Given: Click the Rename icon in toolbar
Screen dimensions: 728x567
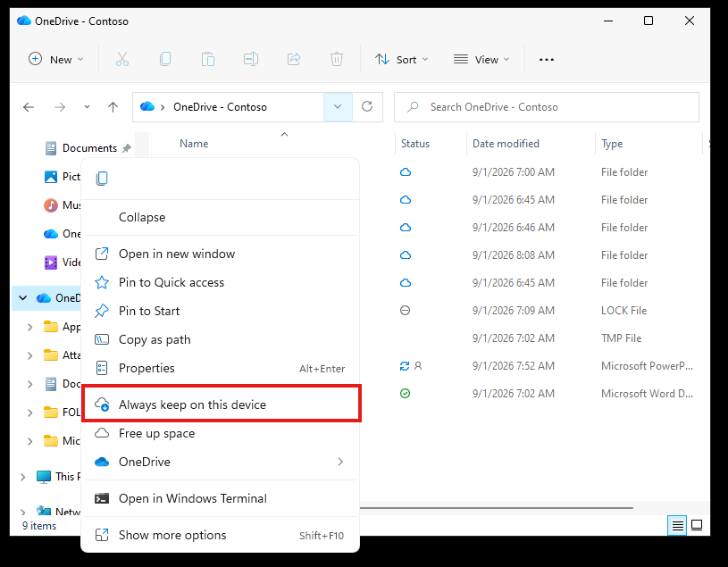Looking at the screenshot, I should click(x=251, y=60).
